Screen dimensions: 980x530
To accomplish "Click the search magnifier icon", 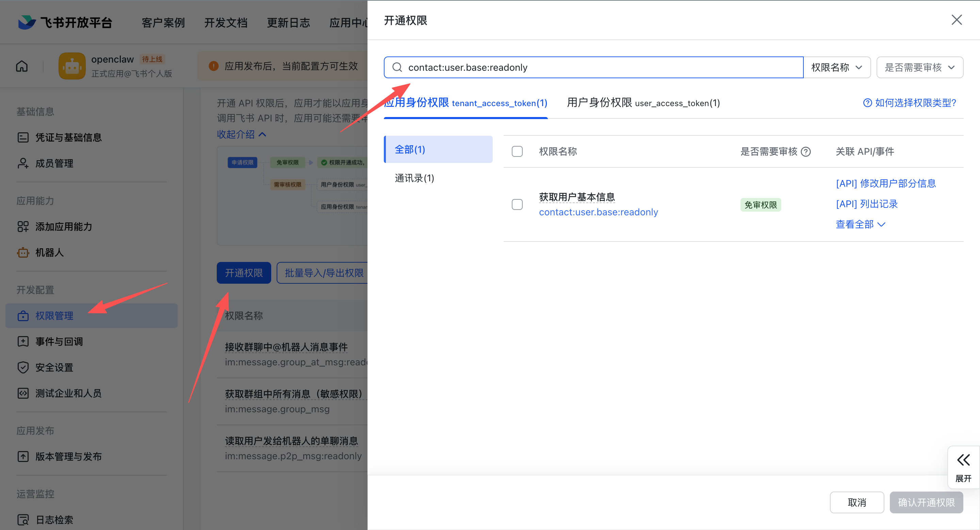I will tap(397, 67).
